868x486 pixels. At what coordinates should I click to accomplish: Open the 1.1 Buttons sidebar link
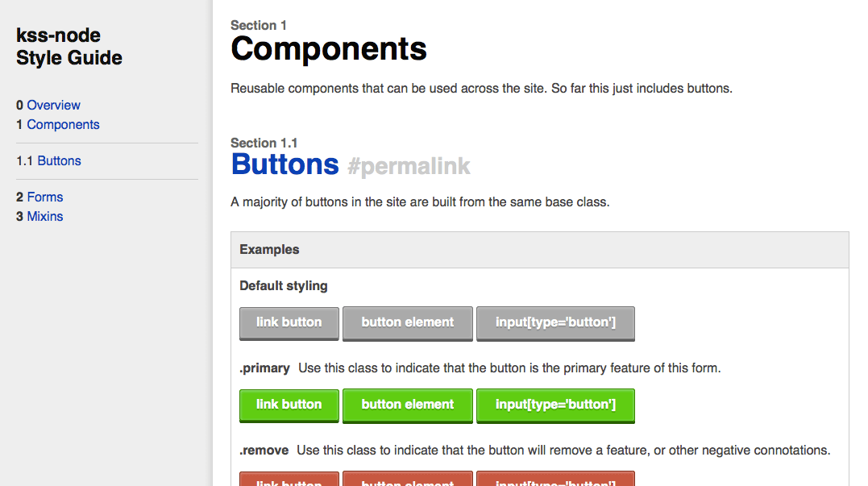[x=59, y=160]
